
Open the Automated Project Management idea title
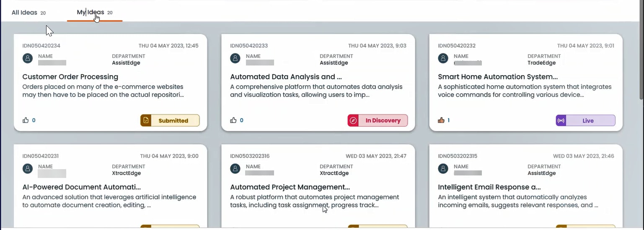point(290,187)
